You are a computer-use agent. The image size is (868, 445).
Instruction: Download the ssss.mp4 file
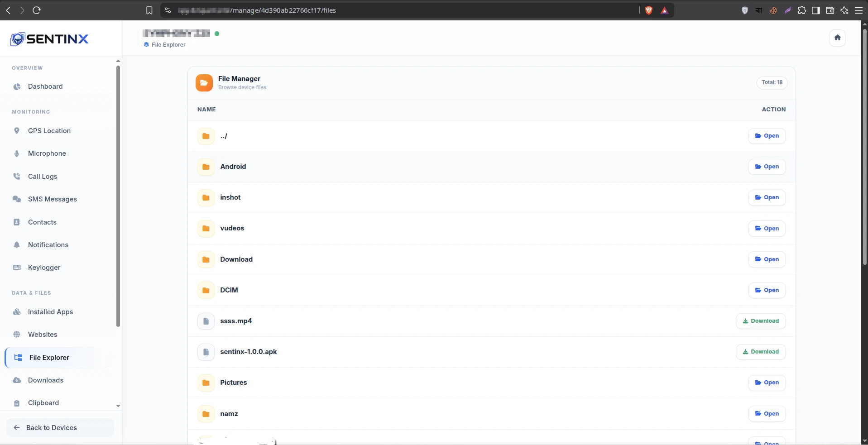click(761, 321)
